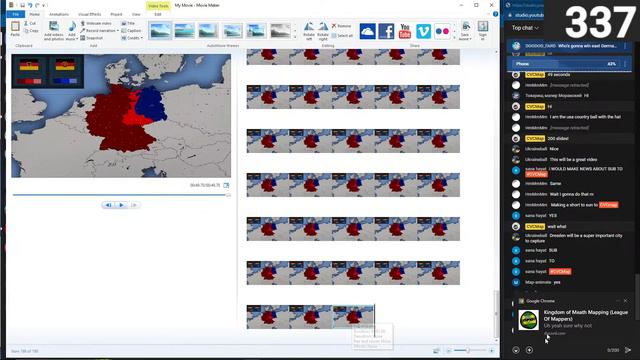
Task: Click the Previous frame button
Action: (x=108, y=205)
